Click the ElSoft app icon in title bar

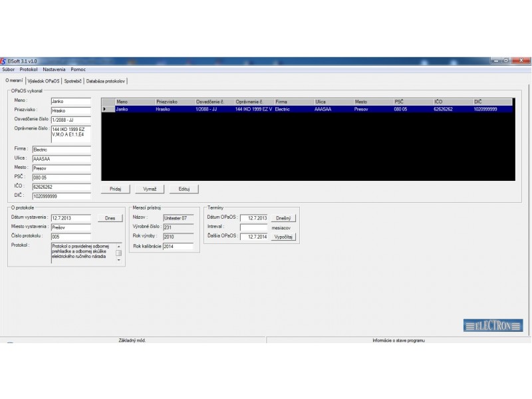pyautogui.click(x=3, y=61)
